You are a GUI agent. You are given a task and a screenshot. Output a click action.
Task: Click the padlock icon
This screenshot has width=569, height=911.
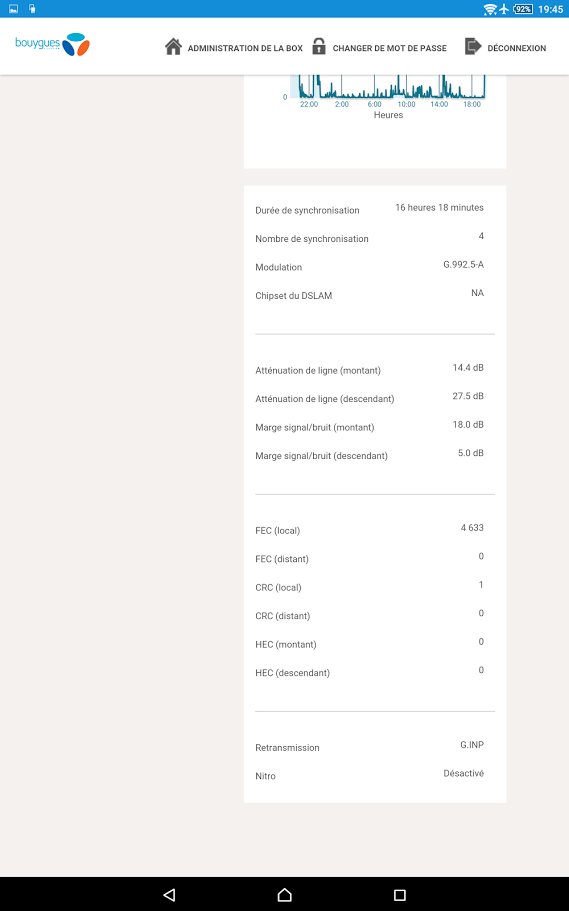click(319, 46)
